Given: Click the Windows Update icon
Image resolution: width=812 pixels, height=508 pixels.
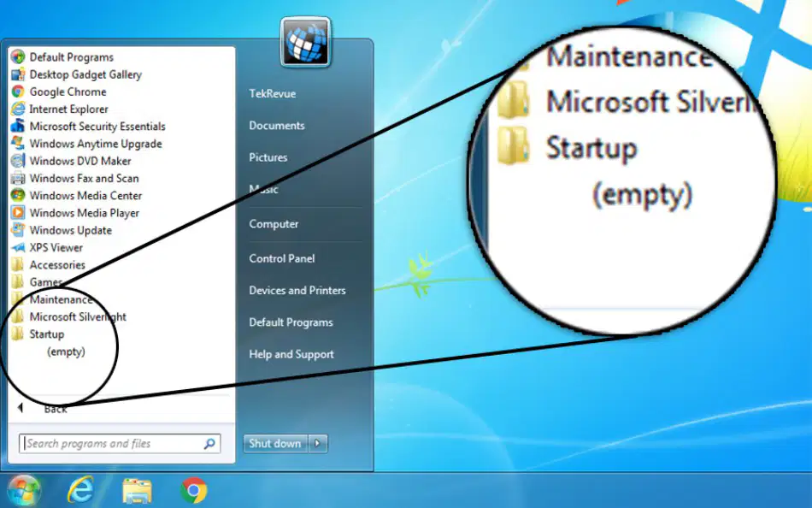Looking at the screenshot, I should point(18,230).
